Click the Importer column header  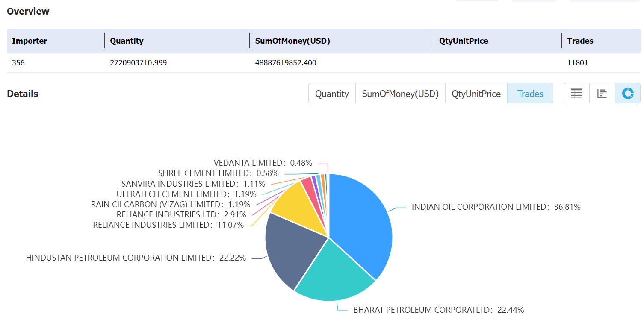tap(30, 41)
